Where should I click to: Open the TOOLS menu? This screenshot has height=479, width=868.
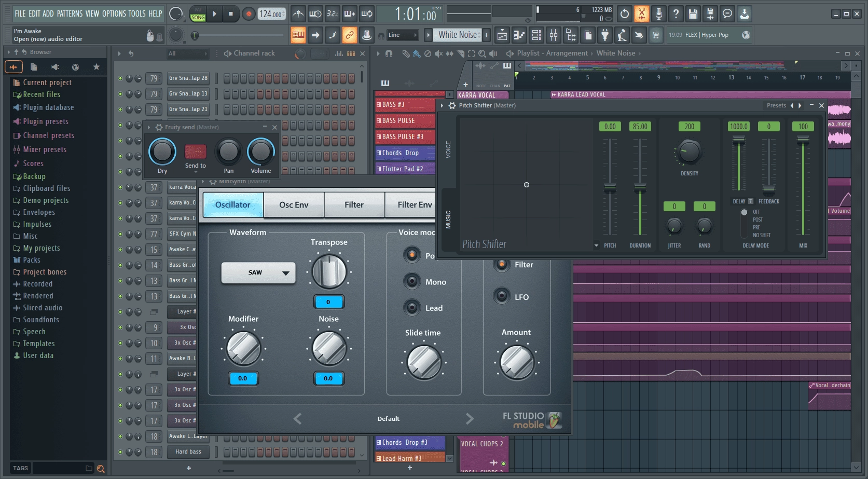click(x=137, y=14)
